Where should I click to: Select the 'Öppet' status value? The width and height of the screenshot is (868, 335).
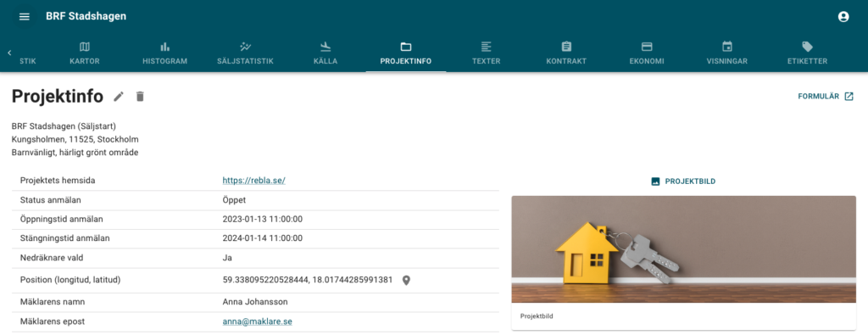[234, 200]
